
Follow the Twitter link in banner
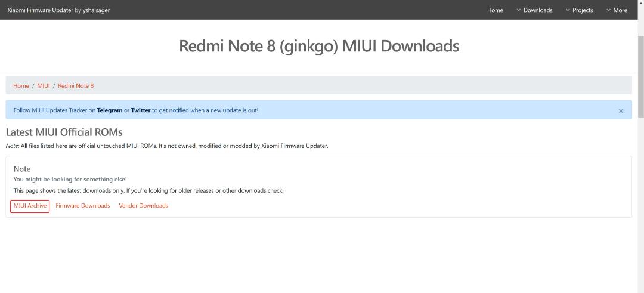pyautogui.click(x=141, y=110)
